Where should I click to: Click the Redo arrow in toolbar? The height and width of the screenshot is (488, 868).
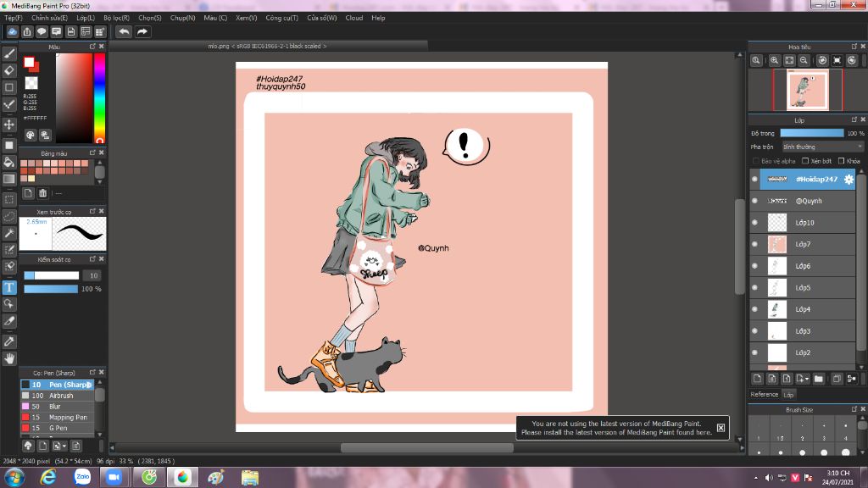pyautogui.click(x=142, y=31)
